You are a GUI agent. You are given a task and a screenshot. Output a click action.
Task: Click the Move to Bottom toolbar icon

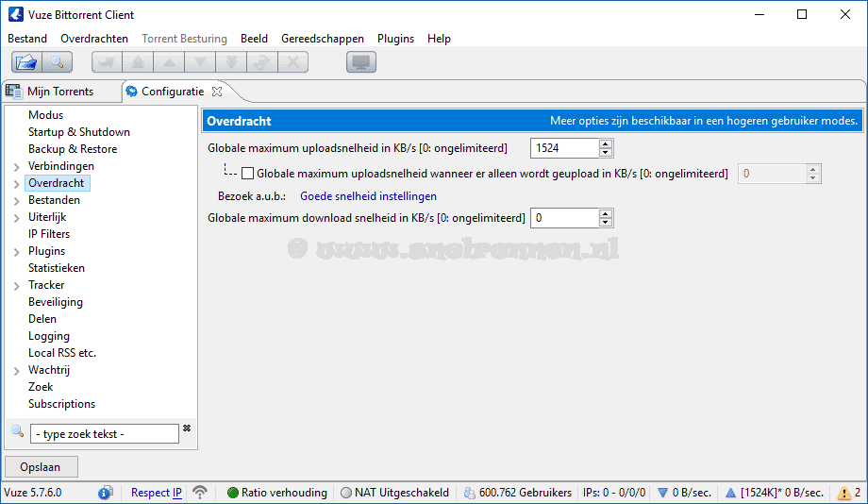231,62
